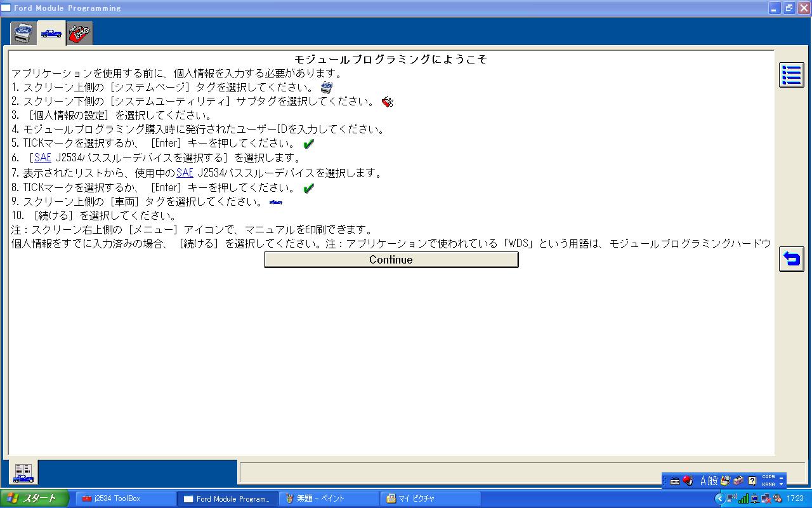Open the language bar options dropdown arrow
This screenshot has height=508, width=812.
point(782,485)
